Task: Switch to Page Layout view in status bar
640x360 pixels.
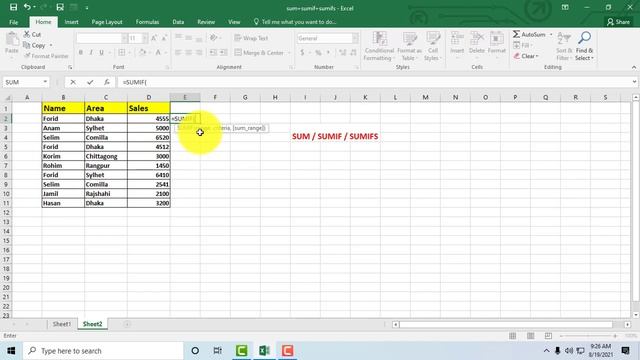Action: (530, 336)
